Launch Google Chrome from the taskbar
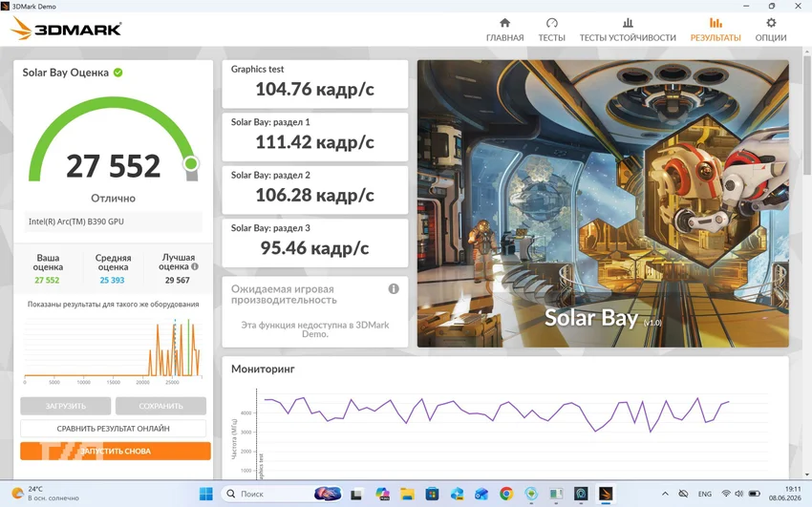 (506, 494)
